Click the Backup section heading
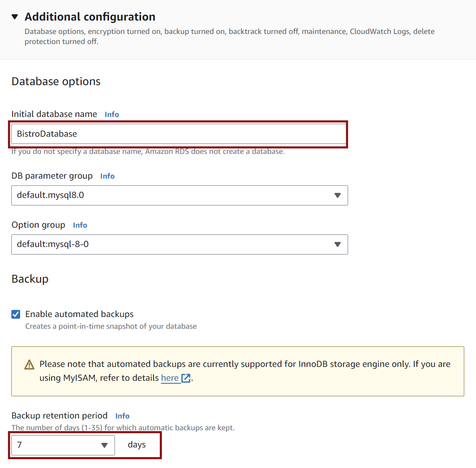The height and width of the screenshot is (468, 476). click(x=30, y=279)
